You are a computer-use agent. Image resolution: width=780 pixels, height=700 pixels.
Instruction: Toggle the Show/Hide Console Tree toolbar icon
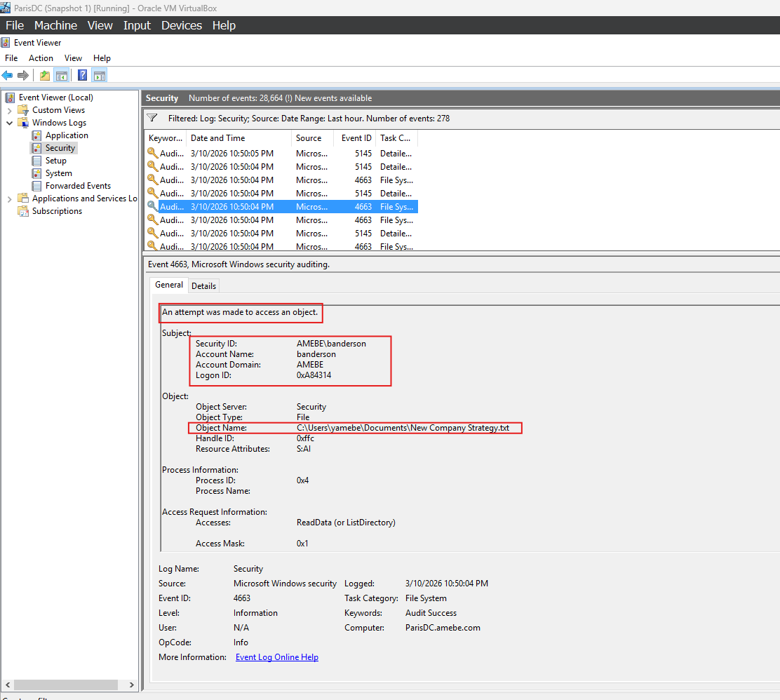pos(62,76)
